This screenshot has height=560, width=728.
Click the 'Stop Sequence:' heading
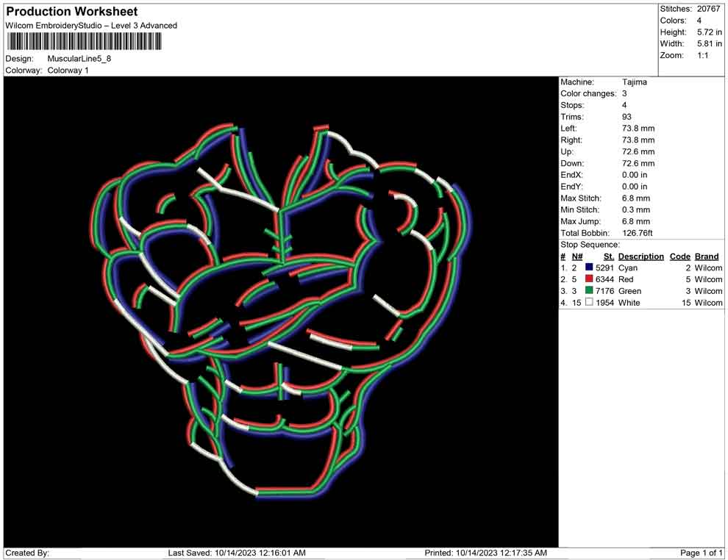click(590, 245)
